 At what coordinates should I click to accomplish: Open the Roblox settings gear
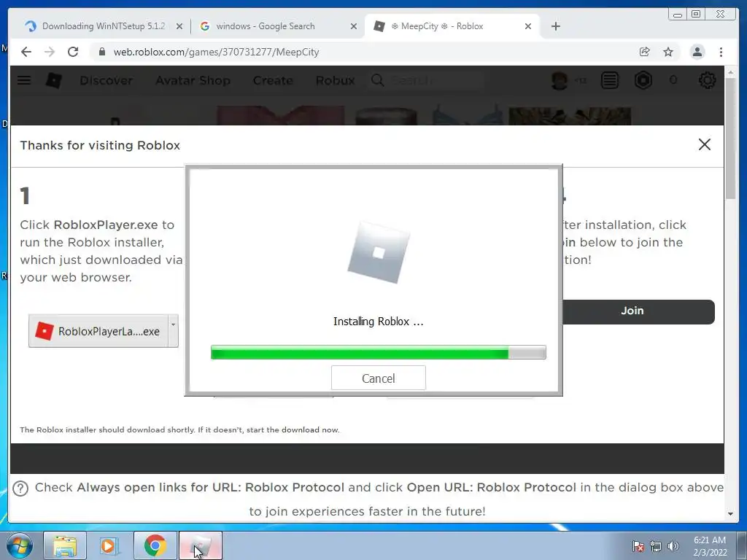(708, 80)
